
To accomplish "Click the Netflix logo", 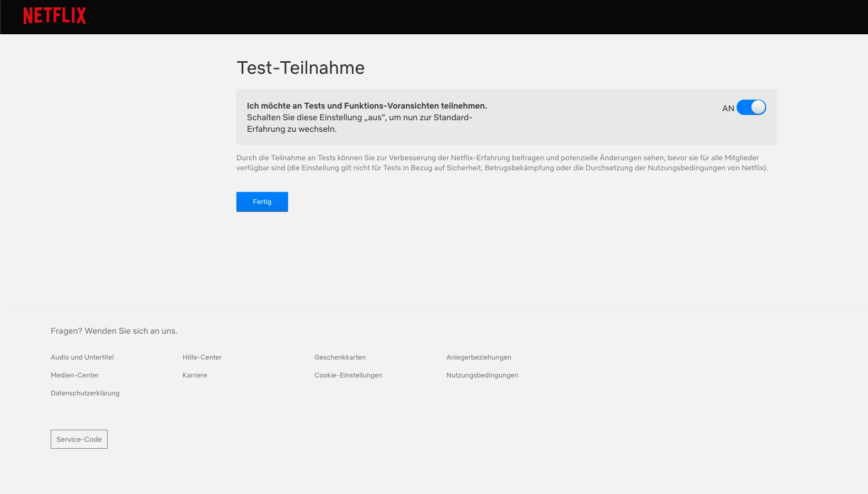I will [55, 16].
